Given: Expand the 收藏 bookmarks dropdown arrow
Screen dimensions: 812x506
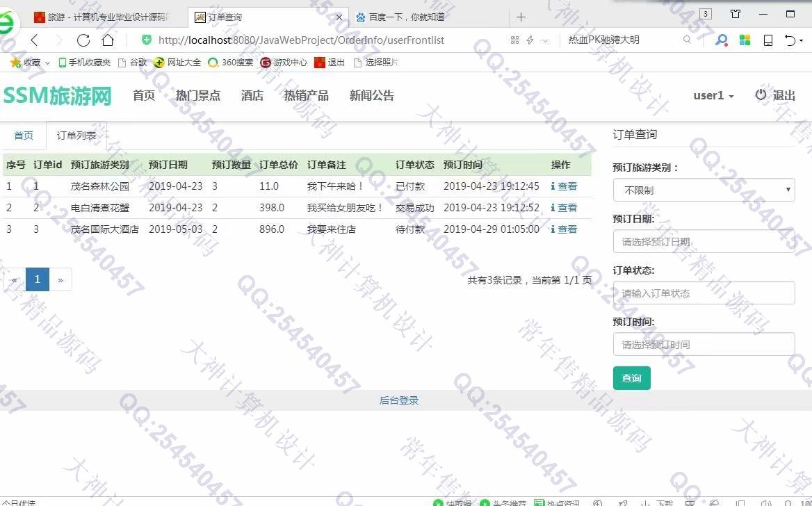Looking at the screenshot, I should [x=47, y=63].
